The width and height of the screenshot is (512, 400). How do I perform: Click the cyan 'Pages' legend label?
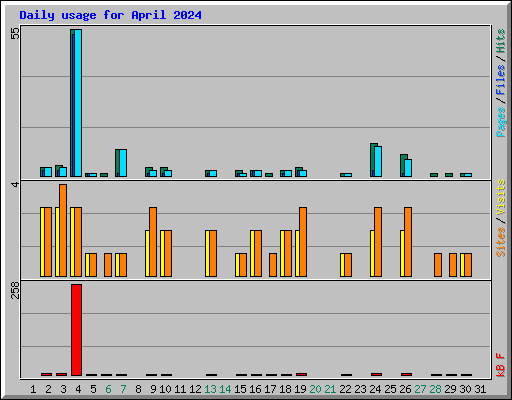click(x=501, y=122)
